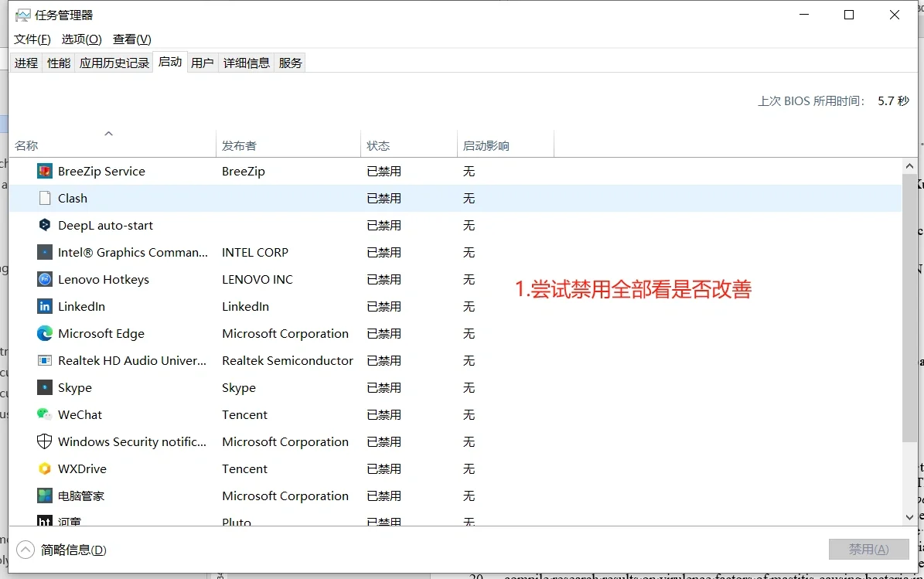Click the 5.7 秒 BIOS time value
Viewport: 924px width, 579px height.
click(x=893, y=101)
